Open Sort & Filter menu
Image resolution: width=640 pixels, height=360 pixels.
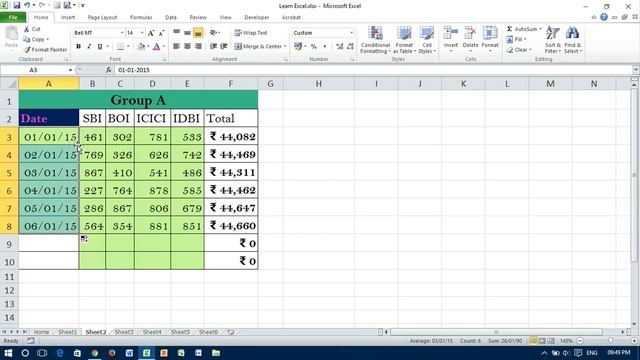[553, 40]
